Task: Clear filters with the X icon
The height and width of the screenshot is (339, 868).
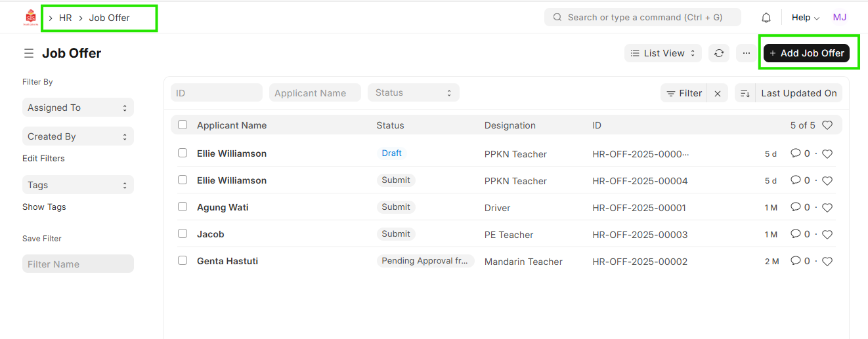Action: (x=718, y=94)
